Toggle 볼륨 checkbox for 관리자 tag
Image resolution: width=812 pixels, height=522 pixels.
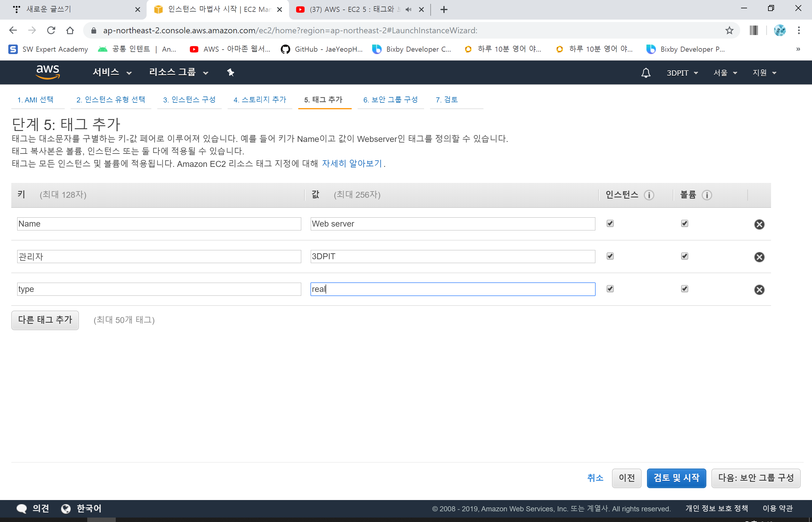[x=685, y=256]
